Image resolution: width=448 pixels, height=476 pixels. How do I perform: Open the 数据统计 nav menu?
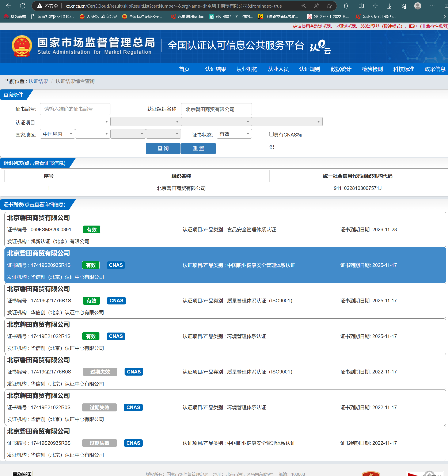341,69
